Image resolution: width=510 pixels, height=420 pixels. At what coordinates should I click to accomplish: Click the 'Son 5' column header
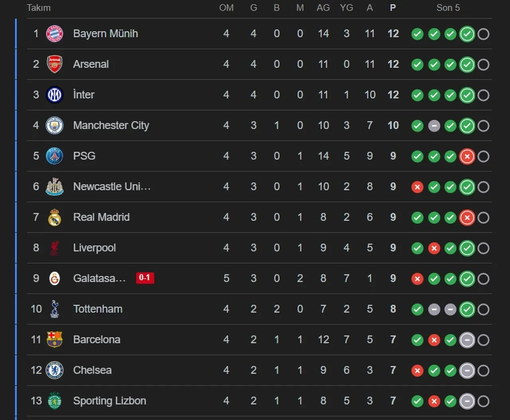448,8
